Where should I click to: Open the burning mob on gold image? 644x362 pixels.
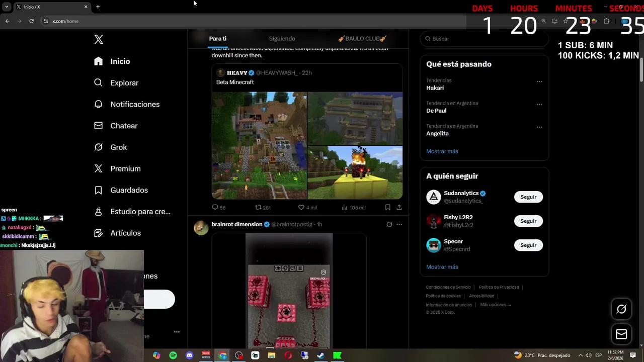355,172
